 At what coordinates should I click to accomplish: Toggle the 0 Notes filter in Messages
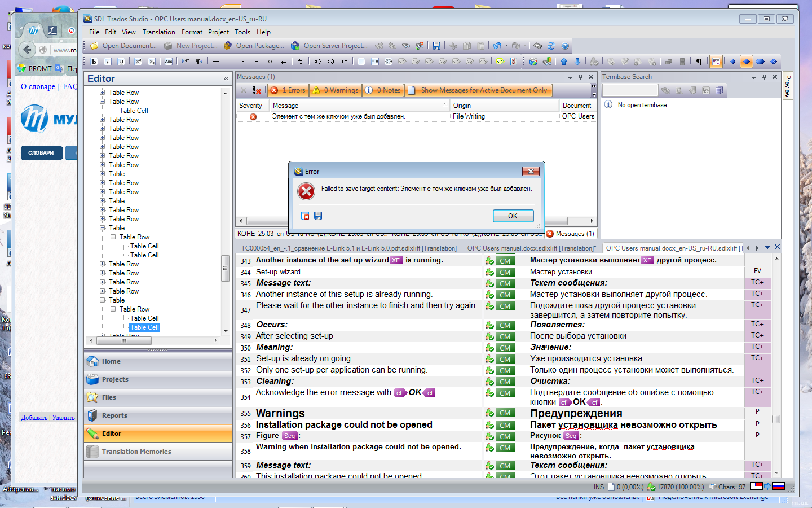(383, 90)
